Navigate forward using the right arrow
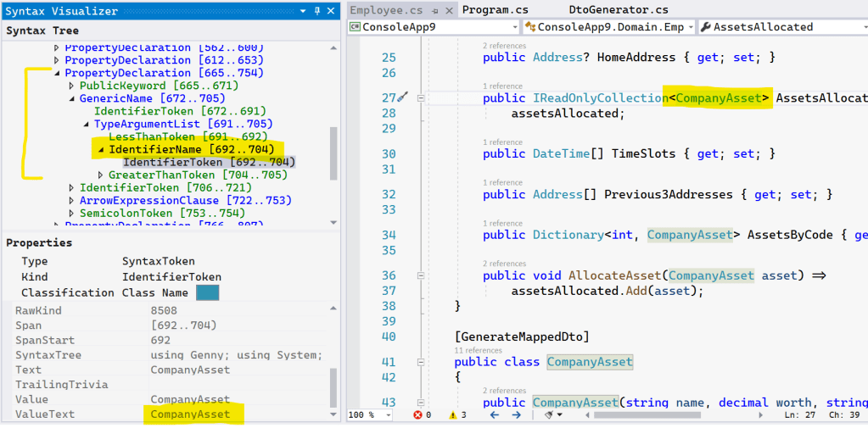868x428 pixels. point(517,415)
